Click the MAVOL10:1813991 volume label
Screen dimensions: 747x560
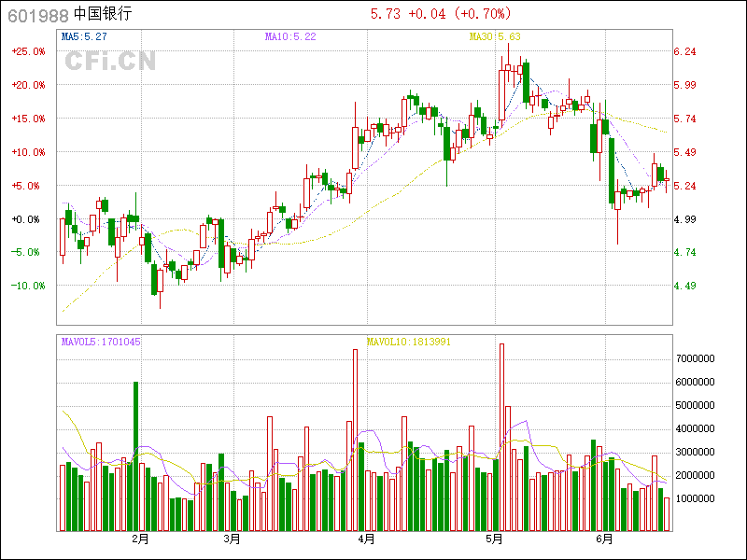click(x=408, y=342)
